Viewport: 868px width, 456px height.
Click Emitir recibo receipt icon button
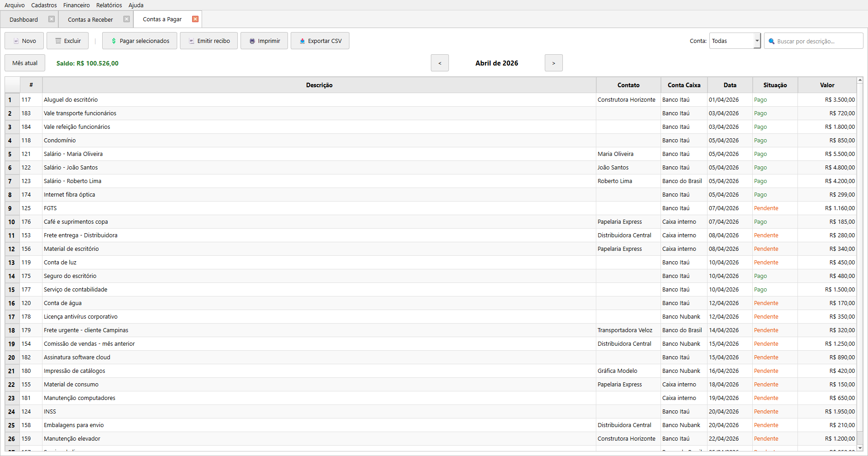(208, 41)
